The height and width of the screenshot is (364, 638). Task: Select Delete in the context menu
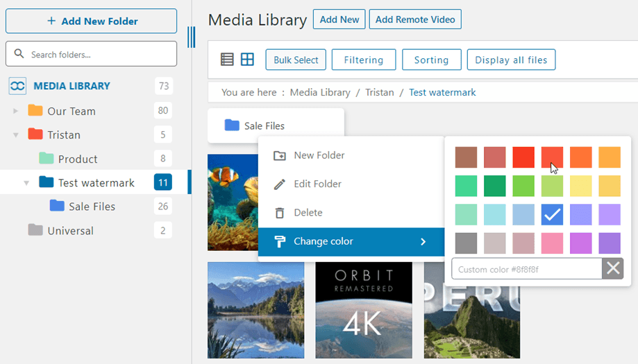point(308,213)
